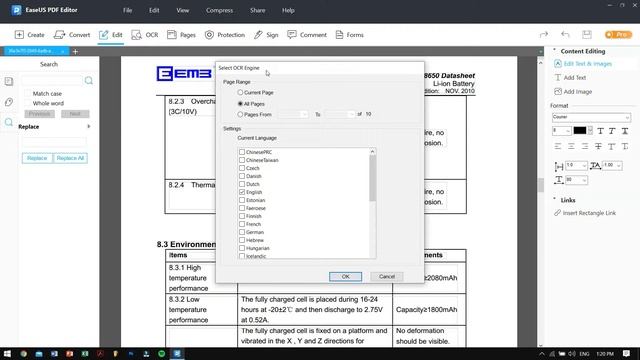640x360 pixels.
Task: Toggle Match case checkbox
Action: [x=28, y=93]
